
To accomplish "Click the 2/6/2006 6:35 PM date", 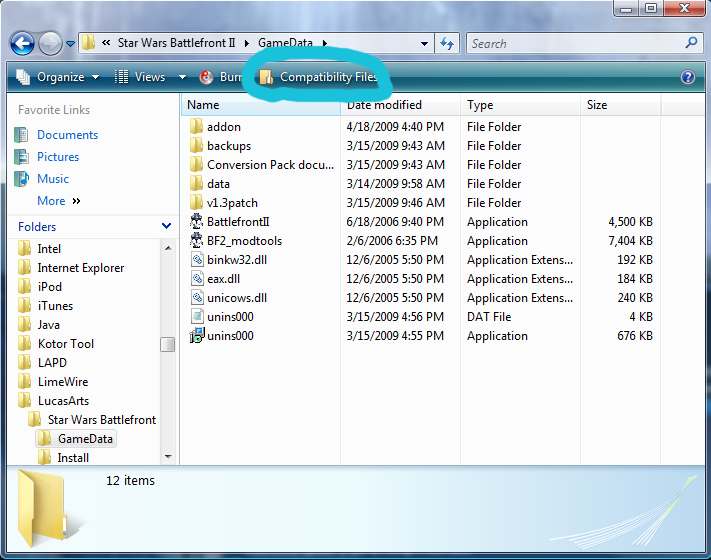I will pyautogui.click(x=392, y=240).
